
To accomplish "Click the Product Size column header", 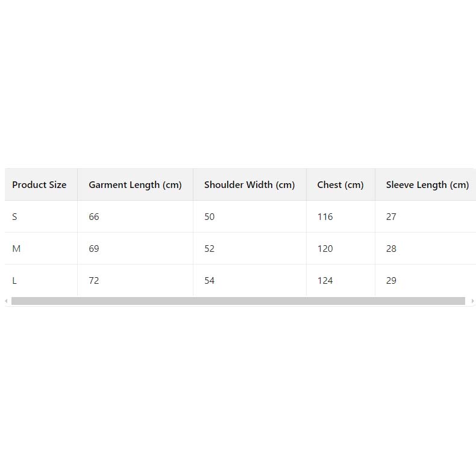I will tap(39, 185).
